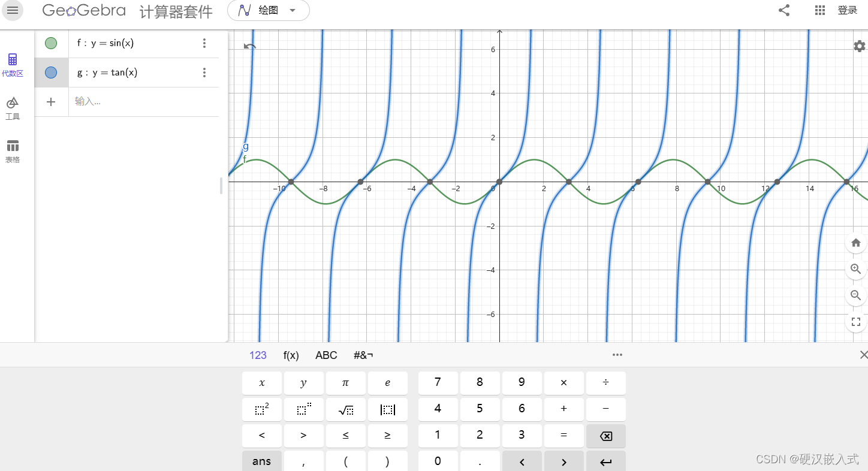This screenshot has width=868, height=471.
Task: Open the 绘图 app selector dropdown
Action: [269, 10]
